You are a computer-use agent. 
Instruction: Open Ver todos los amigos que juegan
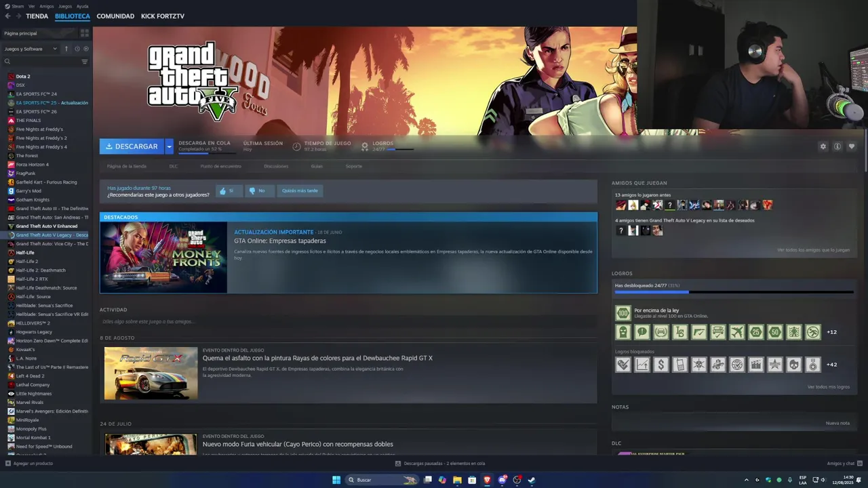point(813,250)
